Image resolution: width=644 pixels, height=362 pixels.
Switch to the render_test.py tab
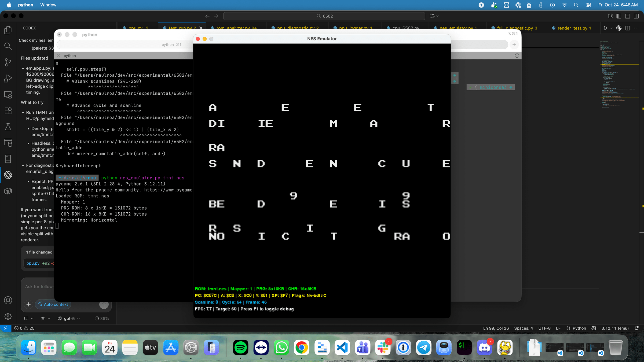click(x=572, y=28)
